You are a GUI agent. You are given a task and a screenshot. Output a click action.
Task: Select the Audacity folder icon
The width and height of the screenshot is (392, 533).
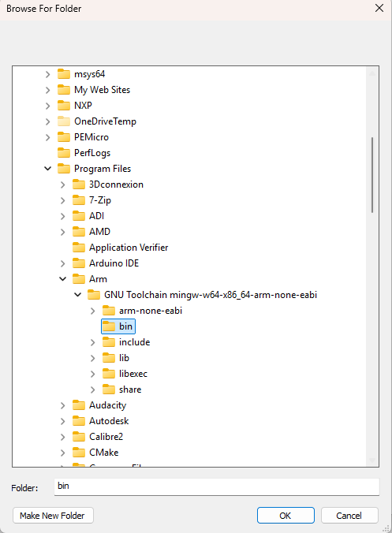[x=79, y=405]
